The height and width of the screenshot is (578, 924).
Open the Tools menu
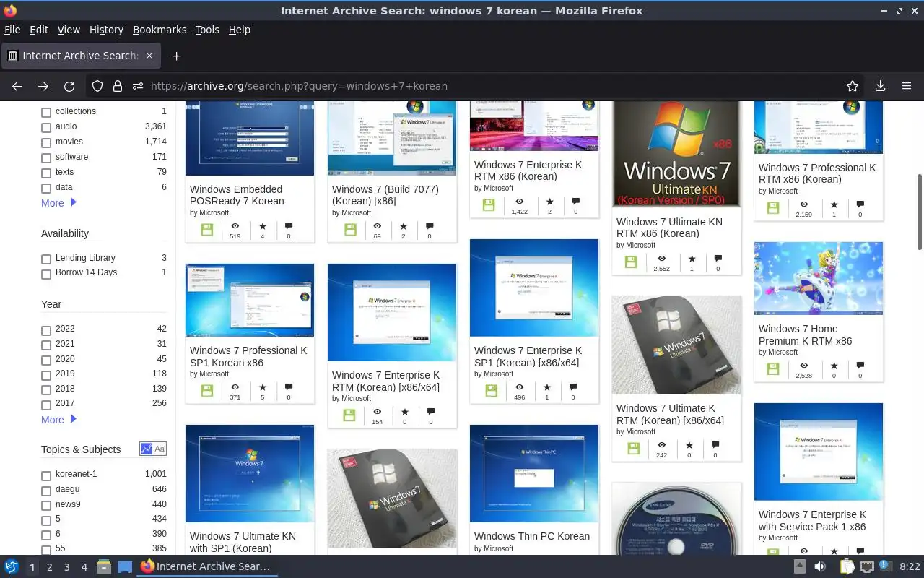click(207, 30)
